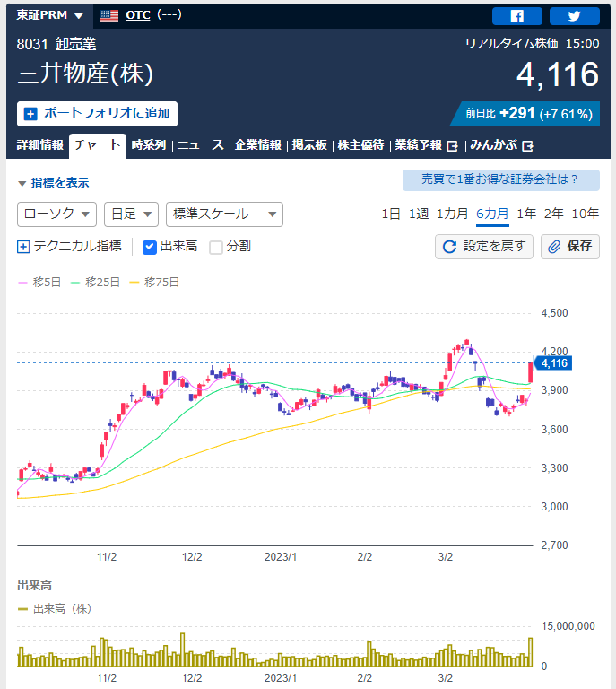
Task: Open ローソク chart type dropdown
Action: 56,214
